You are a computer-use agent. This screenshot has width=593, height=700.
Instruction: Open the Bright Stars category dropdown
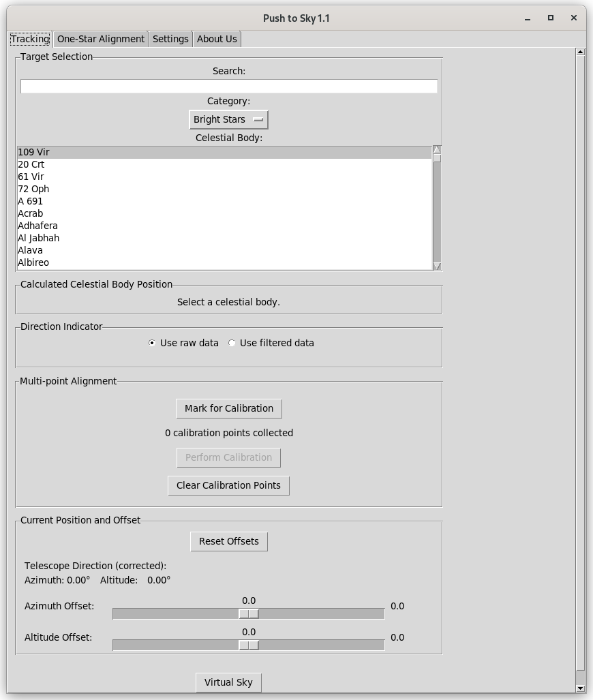(x=228, y=120)
